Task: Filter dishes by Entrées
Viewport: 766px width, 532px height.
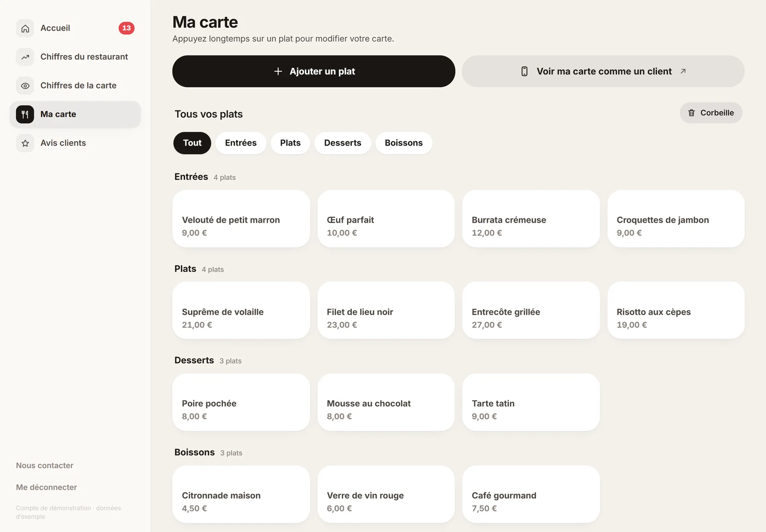Action: 241,143
